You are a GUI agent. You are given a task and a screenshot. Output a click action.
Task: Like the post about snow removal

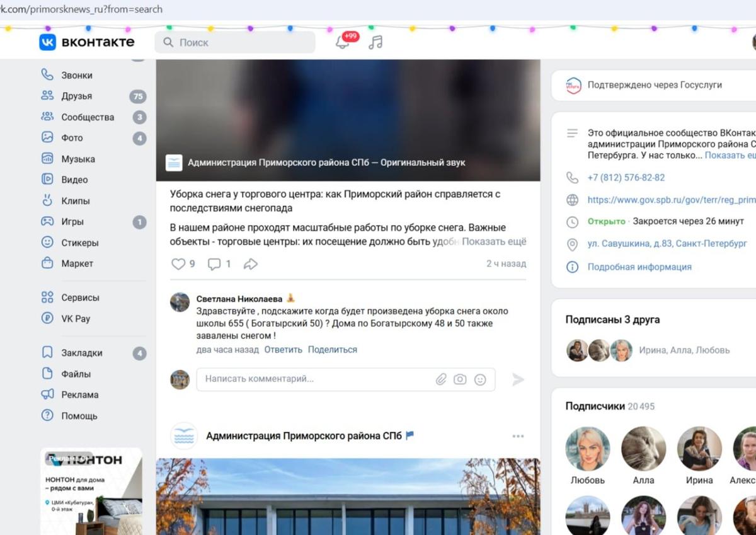[178, 264]
